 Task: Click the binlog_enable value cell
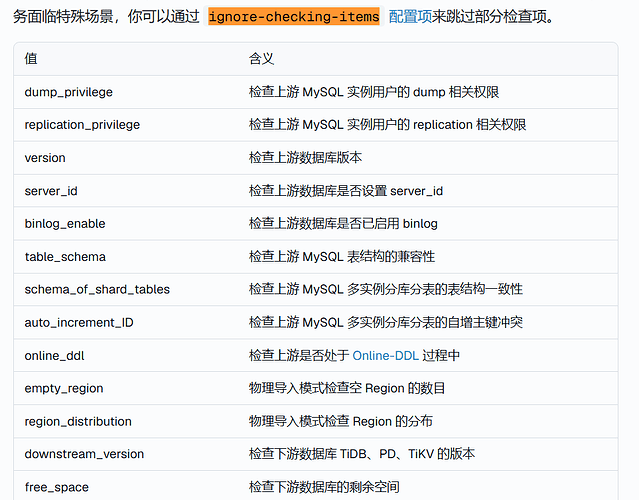point(65,223)
